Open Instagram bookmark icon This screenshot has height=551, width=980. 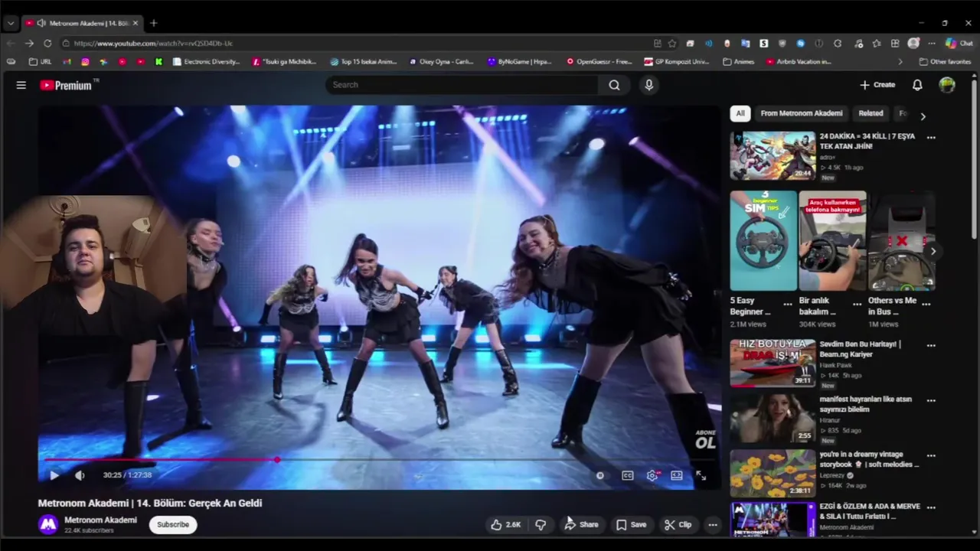(85, 61)
